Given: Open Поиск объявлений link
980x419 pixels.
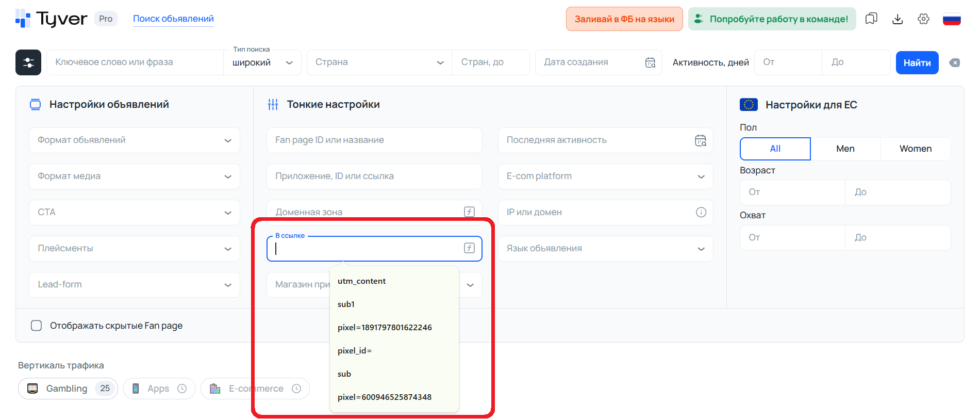Looking at the screenshot, I should click(173, 19).
